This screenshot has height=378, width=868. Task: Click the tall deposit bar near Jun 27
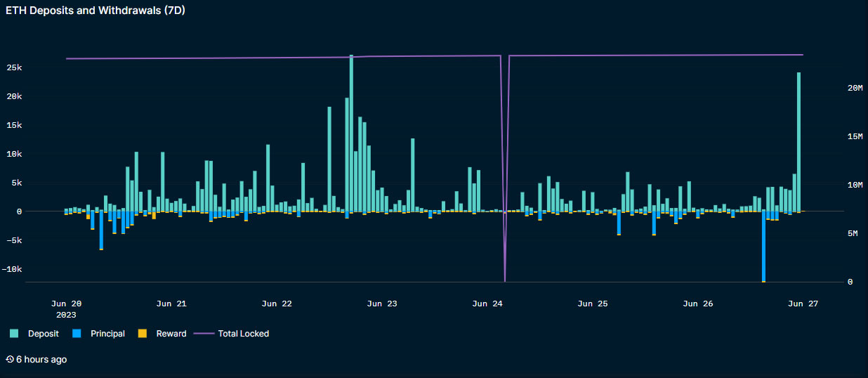798,141
